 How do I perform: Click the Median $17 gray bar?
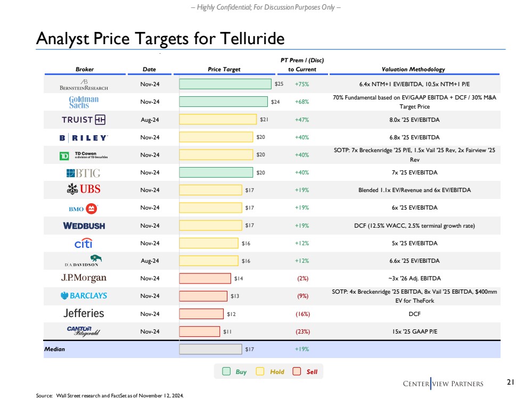[x=210, y=349]
